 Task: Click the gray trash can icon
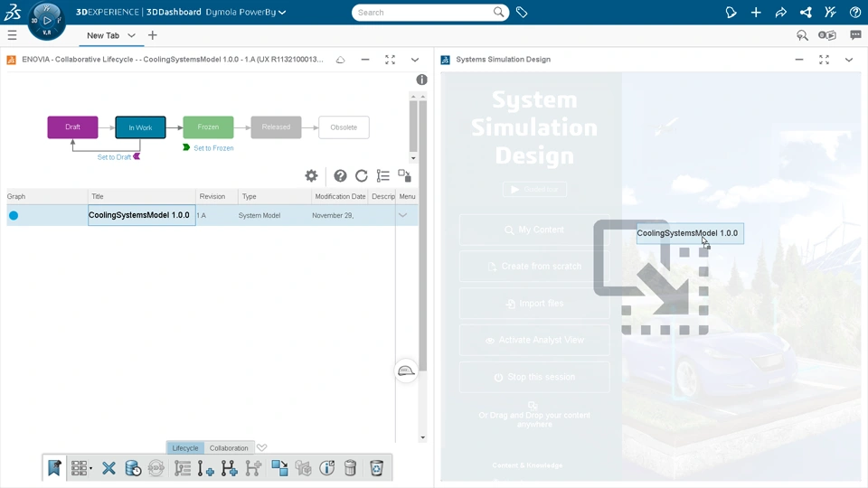(350, 468)
